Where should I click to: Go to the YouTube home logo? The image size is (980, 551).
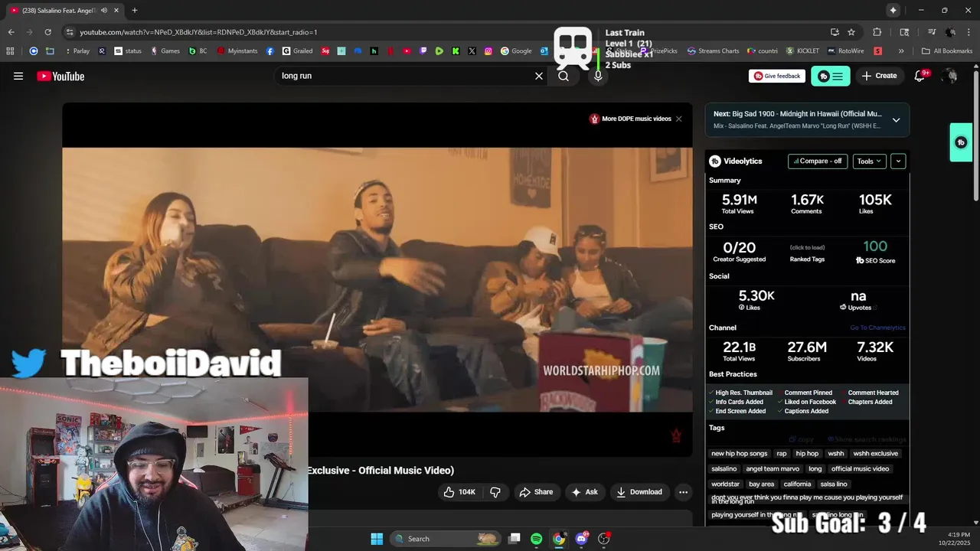(60, 76)
